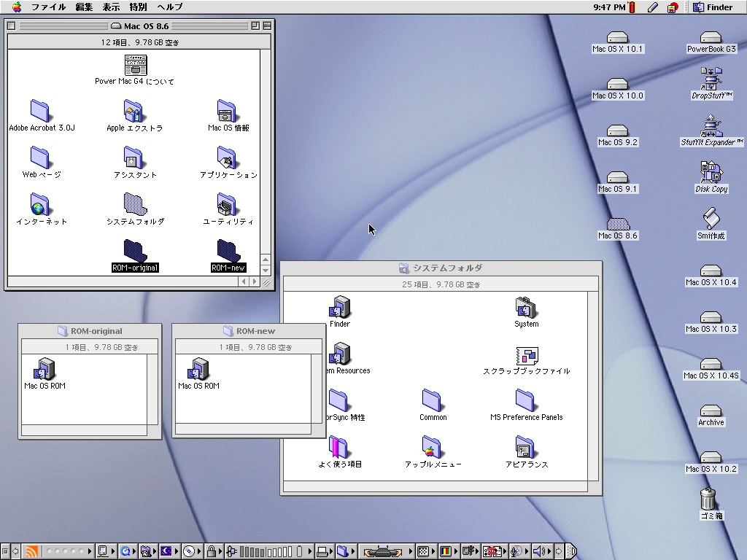Screen dimensions: 747x560
Task: Select the Common folder
Action: 433,400
